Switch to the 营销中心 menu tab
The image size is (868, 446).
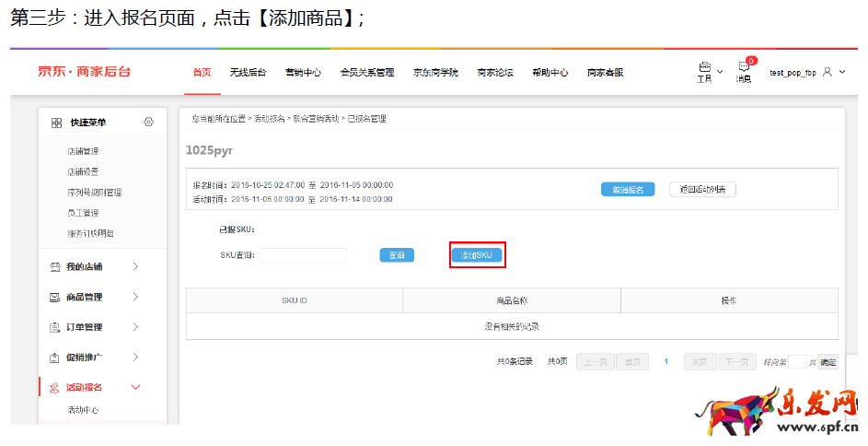pos(303,72)
